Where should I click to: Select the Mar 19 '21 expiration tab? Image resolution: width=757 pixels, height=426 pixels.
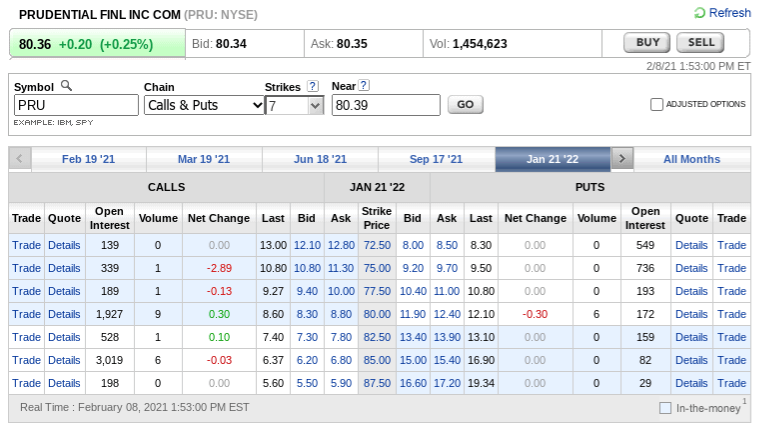(204, 159)
